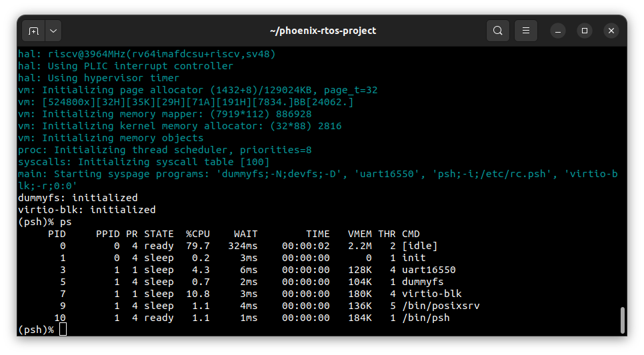
Task: Click the /bin/posixsrv command entry
Action: coord(441,306)
